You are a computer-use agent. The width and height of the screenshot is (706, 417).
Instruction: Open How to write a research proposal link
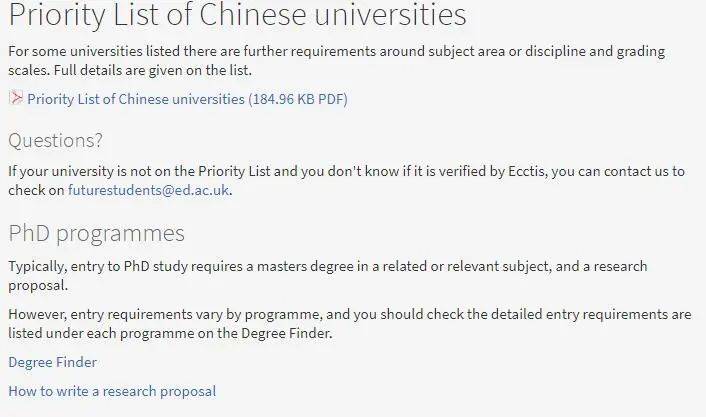[x=112, y=391]
